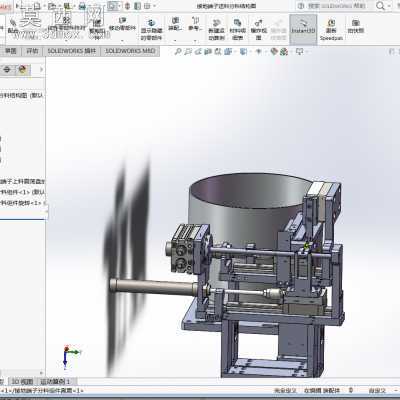Click the Zoom to Fit icon
Viewport: 400px width, 400px height.
tap(178, 52)
